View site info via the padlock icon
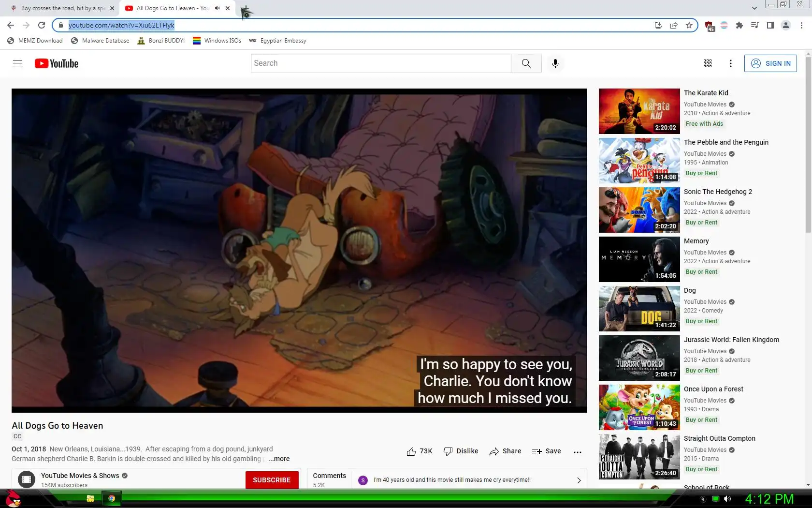Screen dimensions: 812x508 [61, 25]
